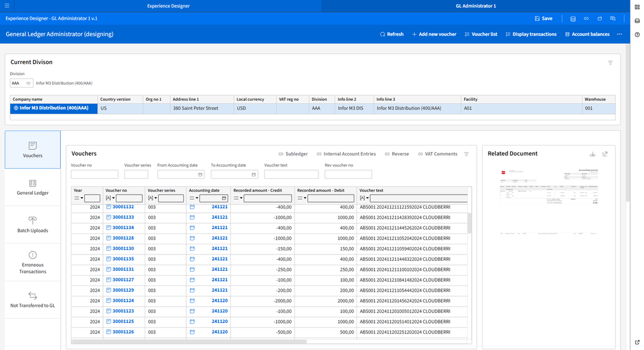Click calendar icon in voucher 30001124 row
The width and height of the screenshot is (644, 350).
192,301
